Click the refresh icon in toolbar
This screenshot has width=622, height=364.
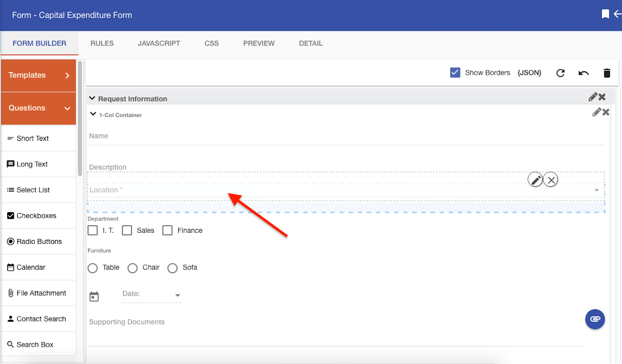click(x=560, y=73)
